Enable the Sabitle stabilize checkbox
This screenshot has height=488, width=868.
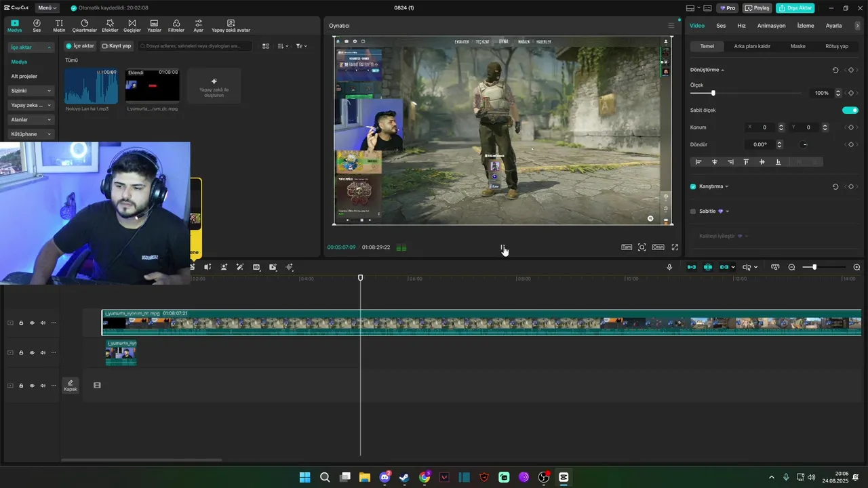tap(693, 211)
